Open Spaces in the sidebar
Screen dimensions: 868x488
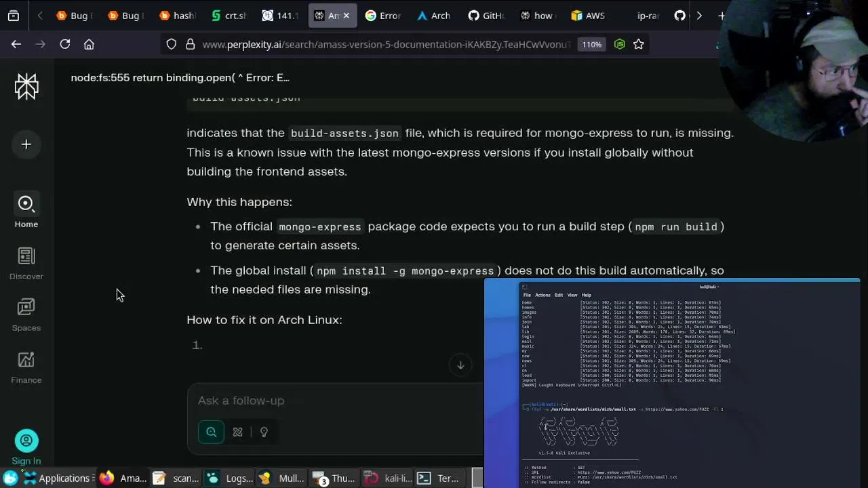point(26,314)
